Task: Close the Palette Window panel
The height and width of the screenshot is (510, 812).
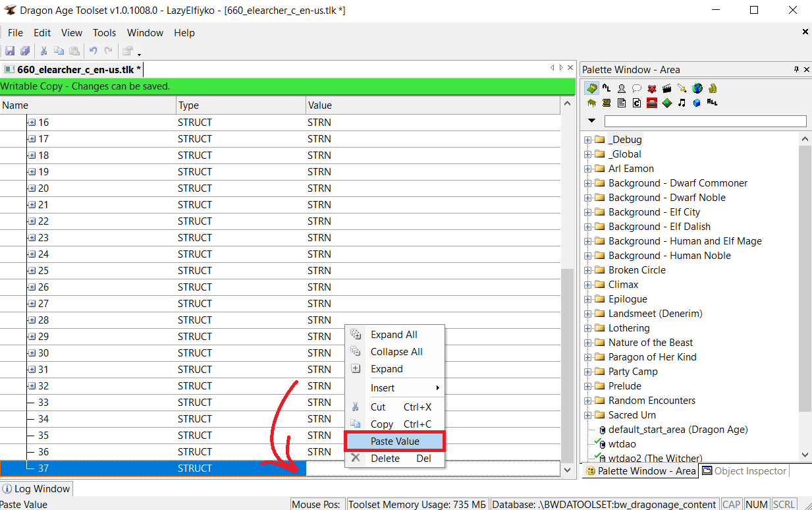Action: tap(805, 69)
